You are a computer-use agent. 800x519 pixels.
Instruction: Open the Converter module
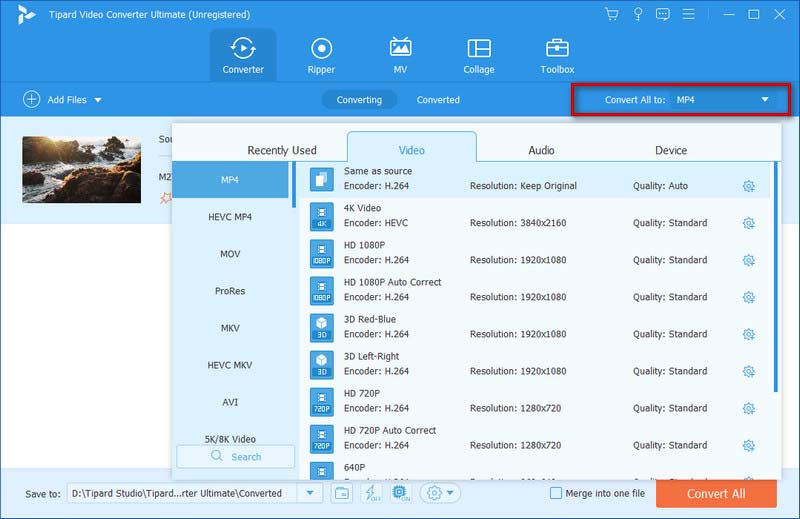243,55
